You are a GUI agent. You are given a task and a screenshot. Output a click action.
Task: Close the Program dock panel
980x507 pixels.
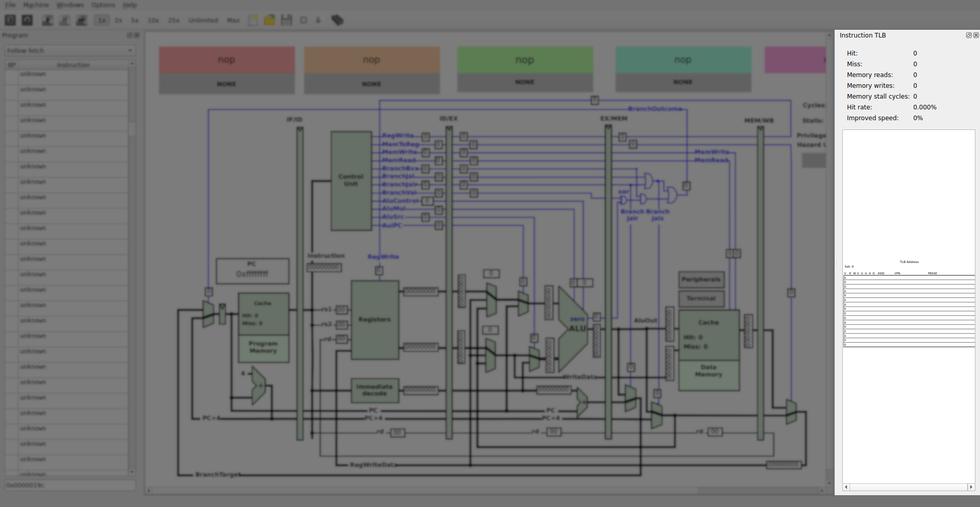pyautogui.click(x=137, y=35)
